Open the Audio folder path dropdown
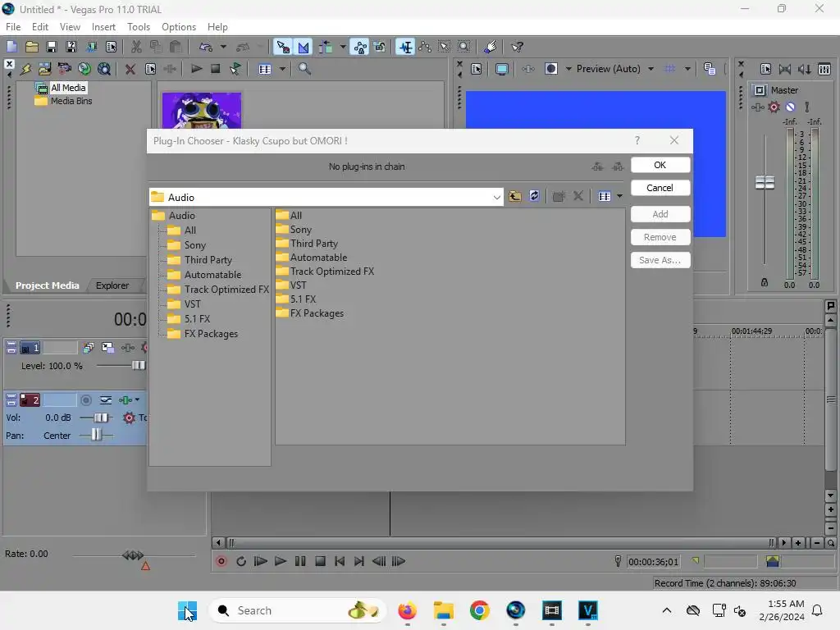 [496, 197]
